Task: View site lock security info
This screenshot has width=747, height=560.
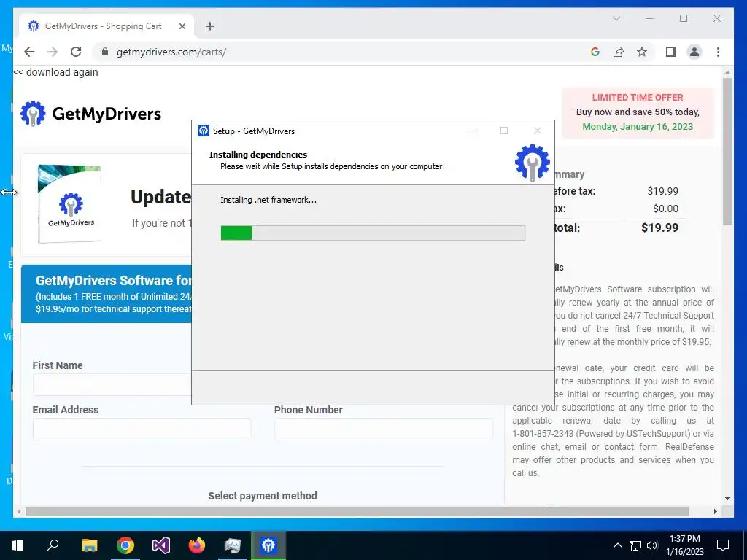Action: (105, 52)
